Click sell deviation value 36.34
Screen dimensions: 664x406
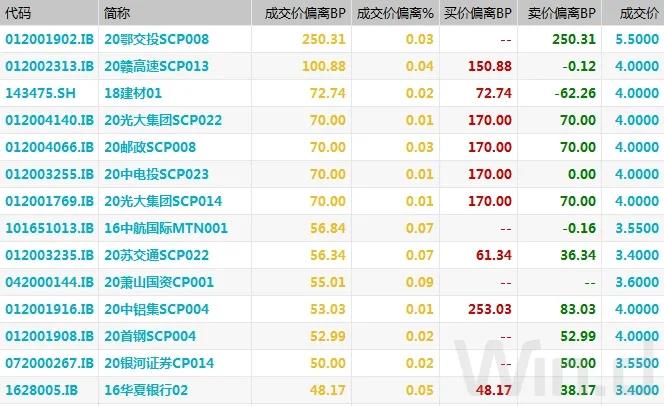point(578,255)
